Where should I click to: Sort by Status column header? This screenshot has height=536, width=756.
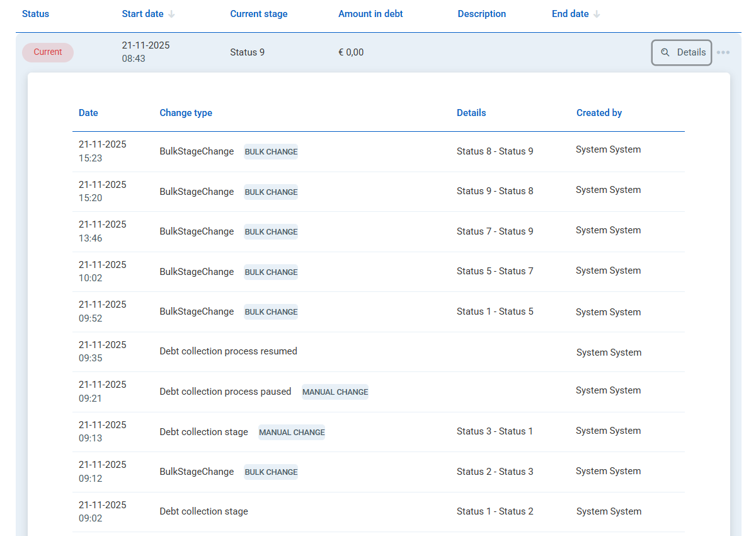tap(35, 14)
